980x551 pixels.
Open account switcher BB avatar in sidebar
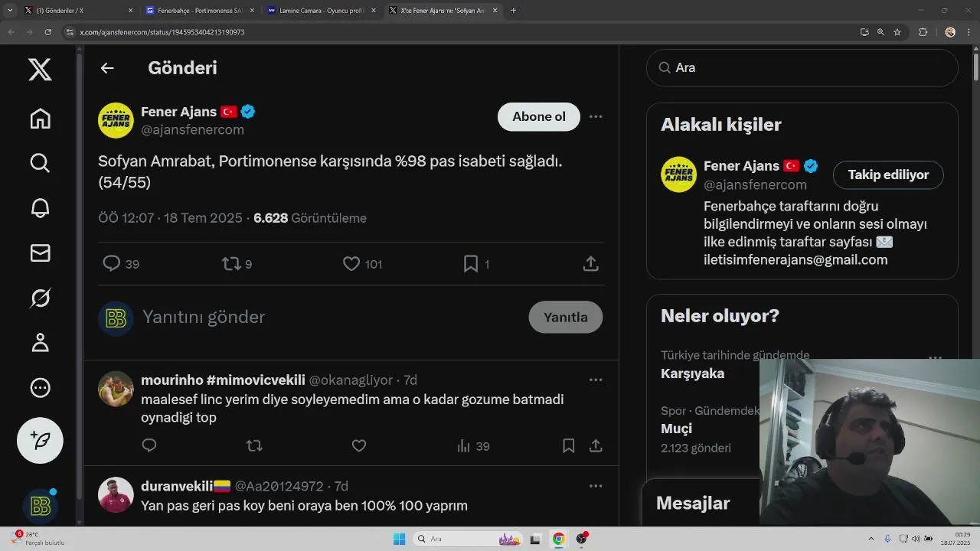coord(40,507)
